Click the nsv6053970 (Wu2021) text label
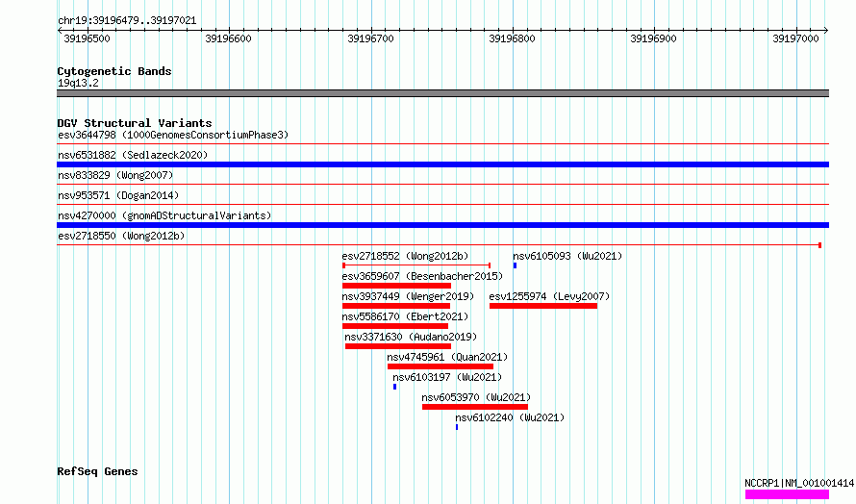Viewport: 856px width, 504px height. tap(476, 397)
